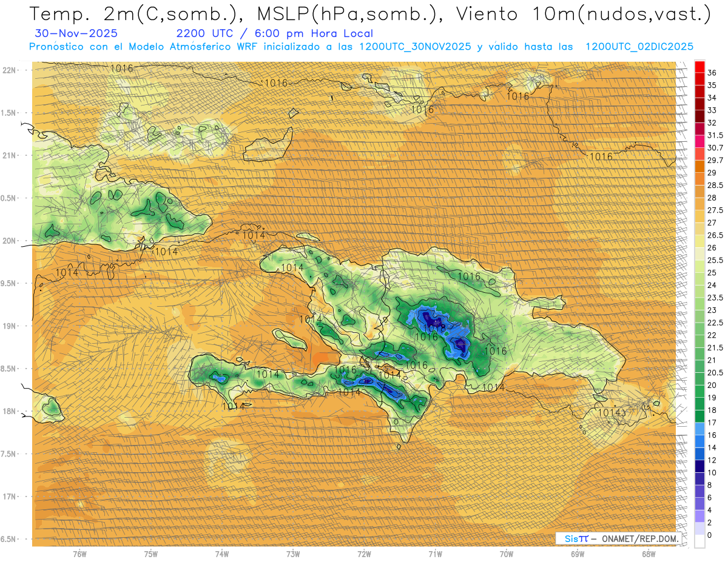Click the latitude axis label '22N'
The height and width of the screenshot is (562, 728).
(10, 70)
